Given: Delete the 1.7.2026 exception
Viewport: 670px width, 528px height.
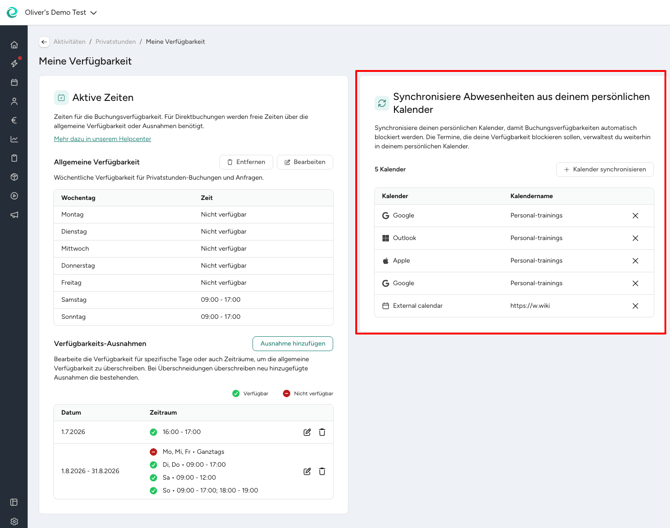Looking at the screenshot, I should click(x=322, y=432).
